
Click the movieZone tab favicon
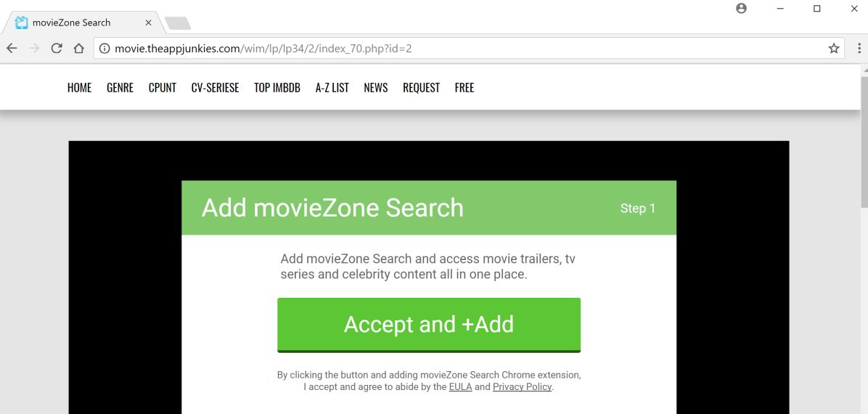pos(22,23)
